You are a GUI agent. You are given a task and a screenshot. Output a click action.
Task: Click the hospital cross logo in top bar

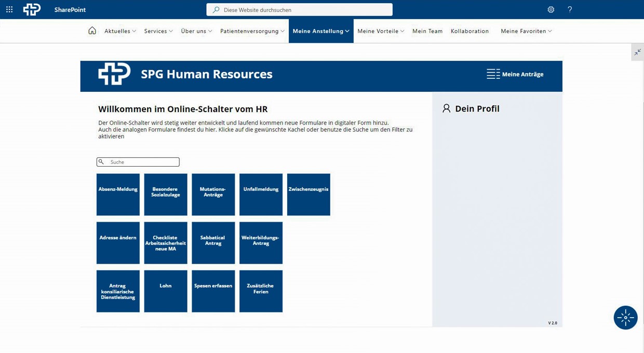(x=32, y=9)
